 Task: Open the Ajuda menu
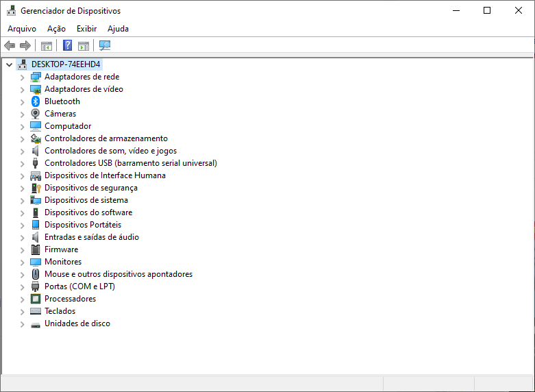(x=118, y=29)
